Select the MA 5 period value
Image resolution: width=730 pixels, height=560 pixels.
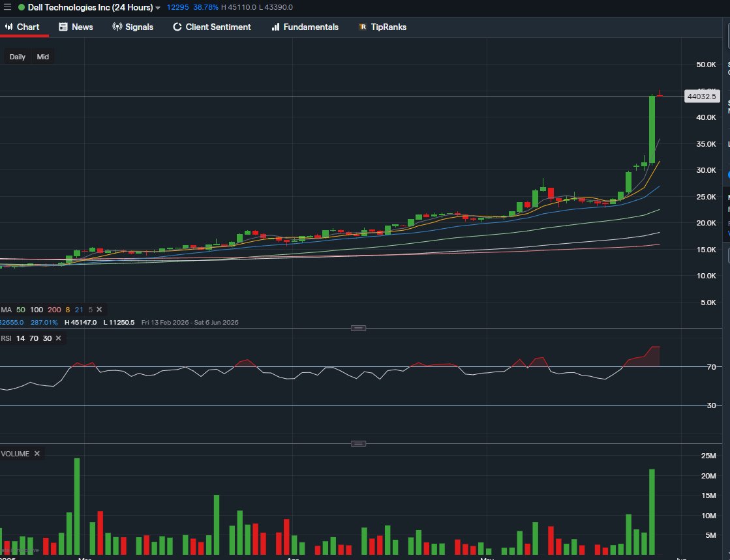90,310
